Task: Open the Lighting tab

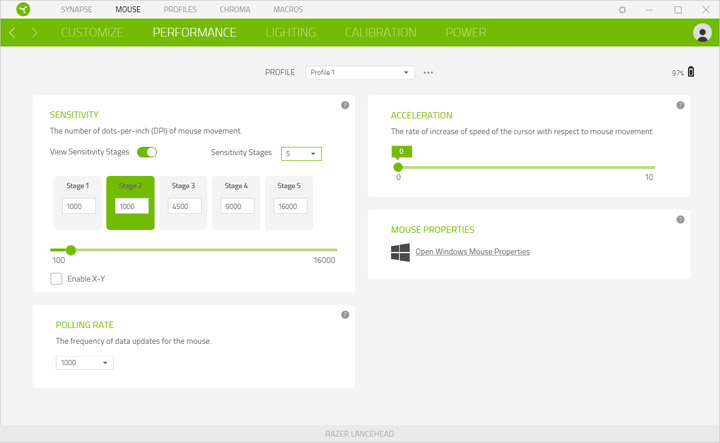Action: [291, 33]
